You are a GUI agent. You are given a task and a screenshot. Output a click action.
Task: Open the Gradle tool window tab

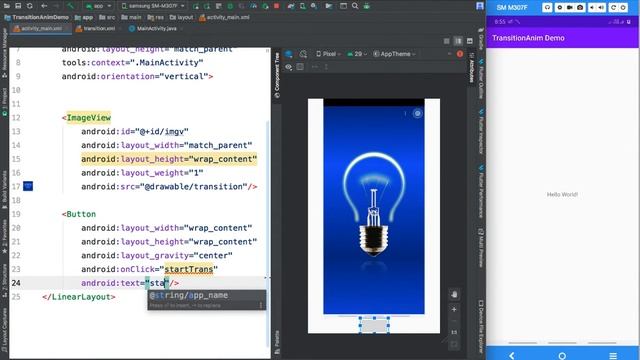[x=481, y=40]
